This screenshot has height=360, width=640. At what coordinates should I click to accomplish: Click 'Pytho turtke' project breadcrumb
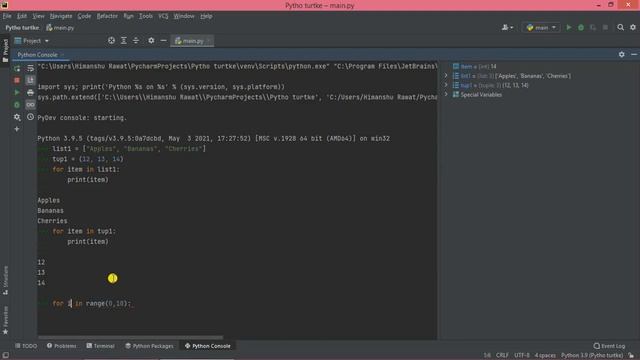[22, 28]
